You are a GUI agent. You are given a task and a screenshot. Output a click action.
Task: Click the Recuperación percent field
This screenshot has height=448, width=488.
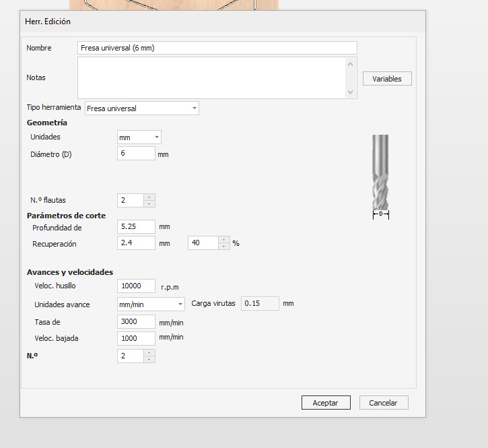(x=203, y=243)
